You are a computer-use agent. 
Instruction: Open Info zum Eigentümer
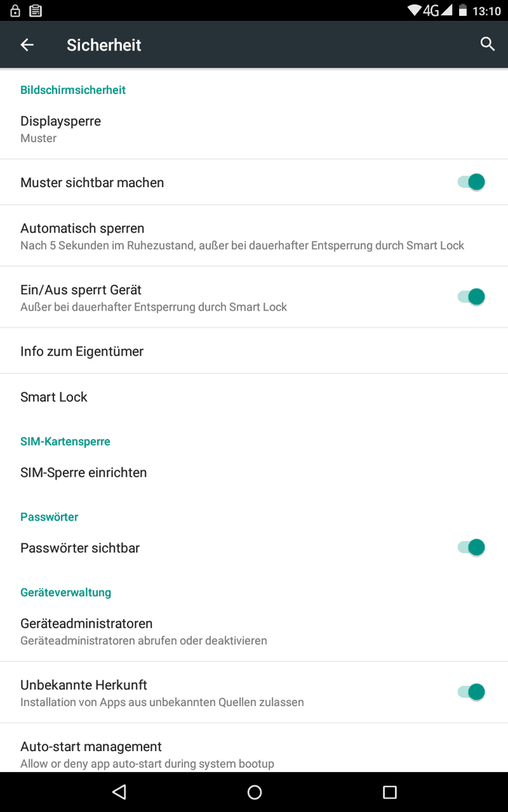click(x=254, y=351)
